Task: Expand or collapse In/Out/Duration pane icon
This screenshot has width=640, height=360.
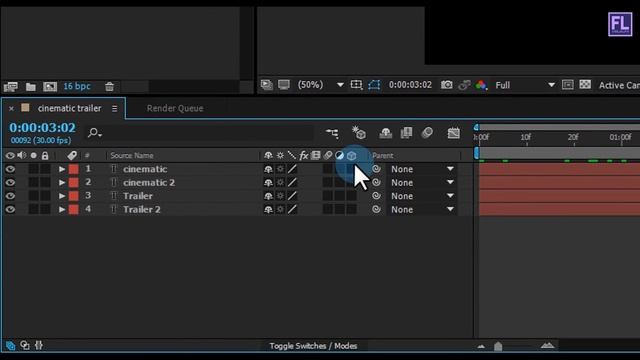Action: pyautogui.click(x=39, y=346)
